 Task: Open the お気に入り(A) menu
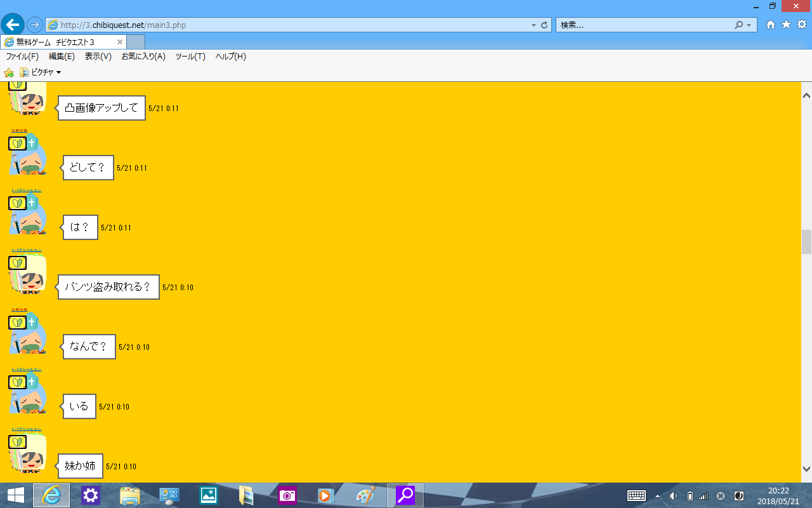point(143,57)
